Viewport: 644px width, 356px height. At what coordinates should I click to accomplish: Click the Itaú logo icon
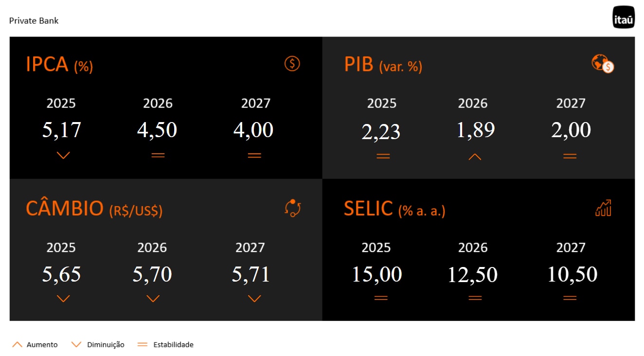click(x=624, y=17)
